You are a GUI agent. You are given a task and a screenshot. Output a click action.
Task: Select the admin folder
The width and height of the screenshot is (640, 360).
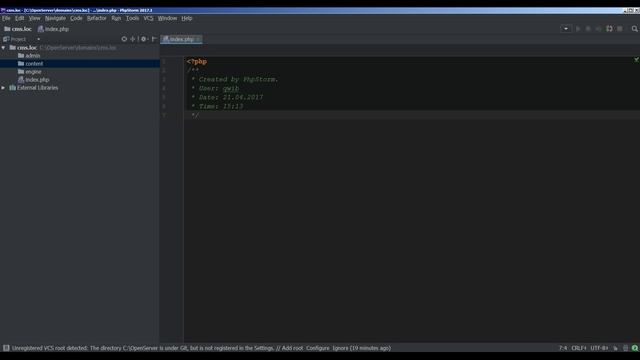tap(29, 56)
